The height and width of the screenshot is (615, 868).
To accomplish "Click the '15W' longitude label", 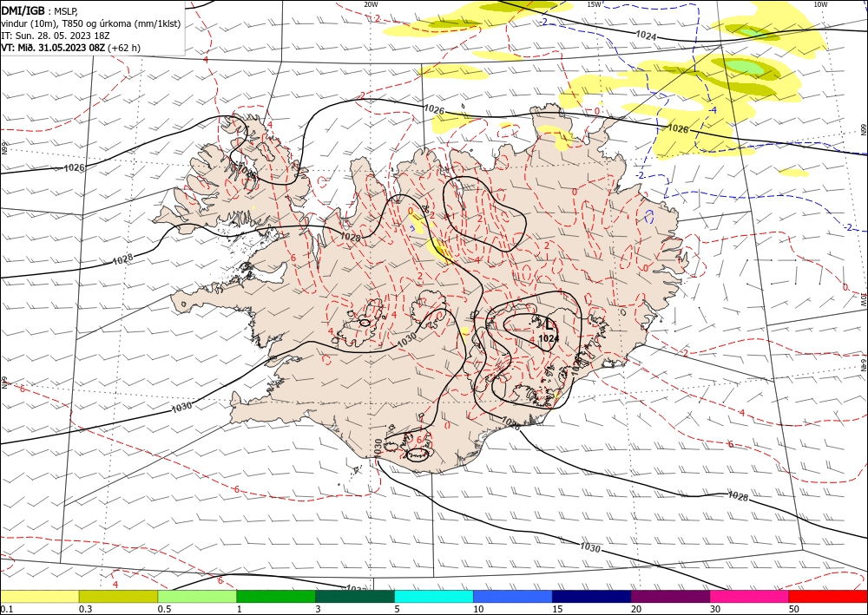I will pos(594,4).
